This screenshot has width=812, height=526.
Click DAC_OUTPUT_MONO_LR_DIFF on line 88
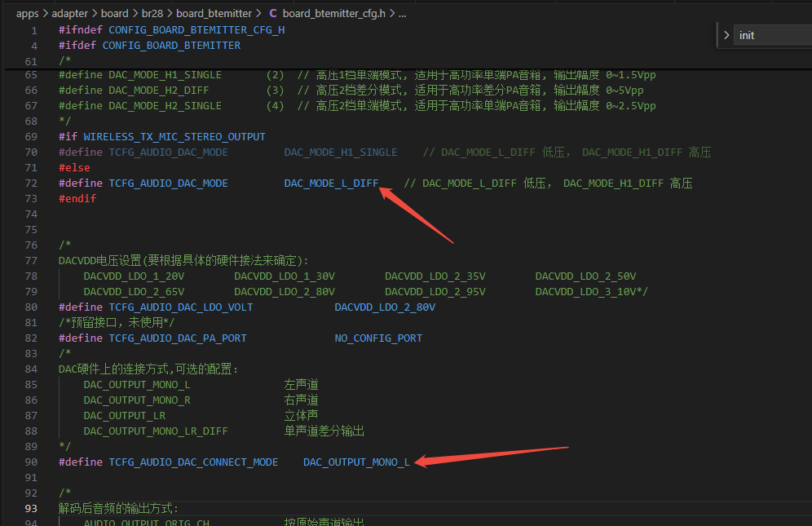tap(156, 431)
